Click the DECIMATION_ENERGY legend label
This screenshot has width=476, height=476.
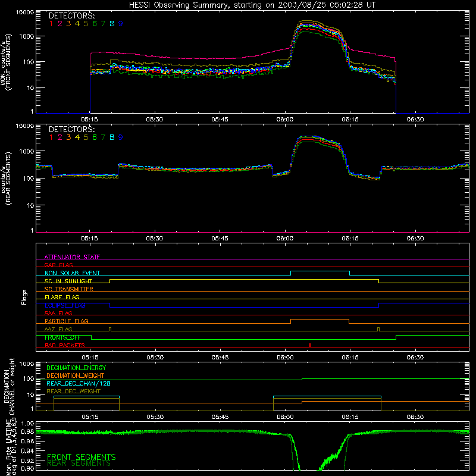pyautogui.click(x=76, y=368)
